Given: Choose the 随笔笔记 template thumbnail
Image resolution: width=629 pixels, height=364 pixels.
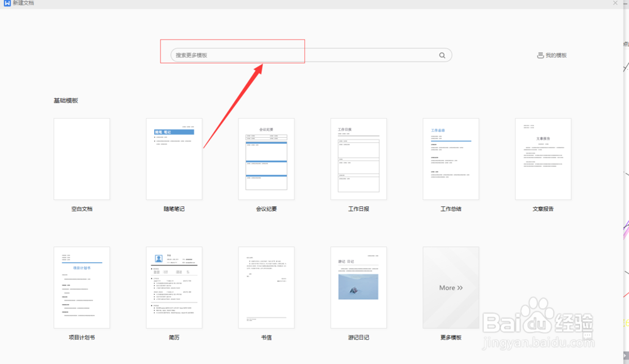Looking at the screenshot, I should (x=174, y=159).
